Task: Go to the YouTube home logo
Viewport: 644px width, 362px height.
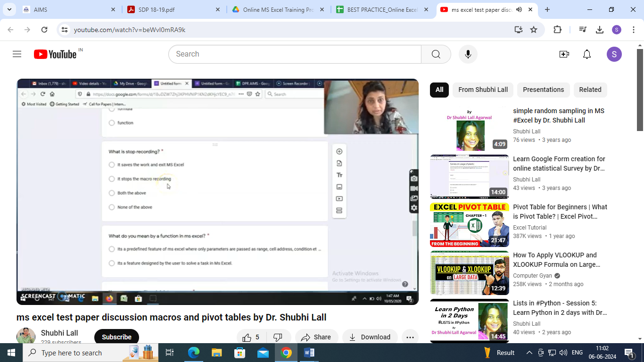Action: (x=55, y=54)
